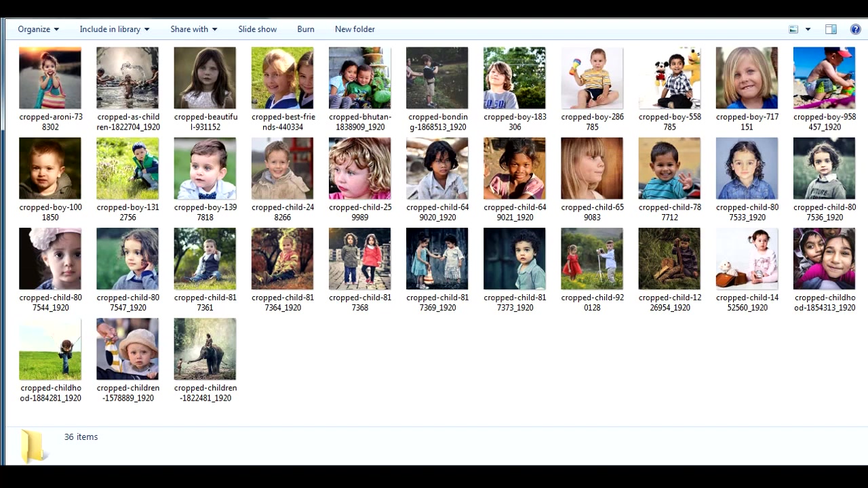Select thumbnail cropped-boy-717151
The width and height of the screenshot is (868, 488).
[747, 77]
